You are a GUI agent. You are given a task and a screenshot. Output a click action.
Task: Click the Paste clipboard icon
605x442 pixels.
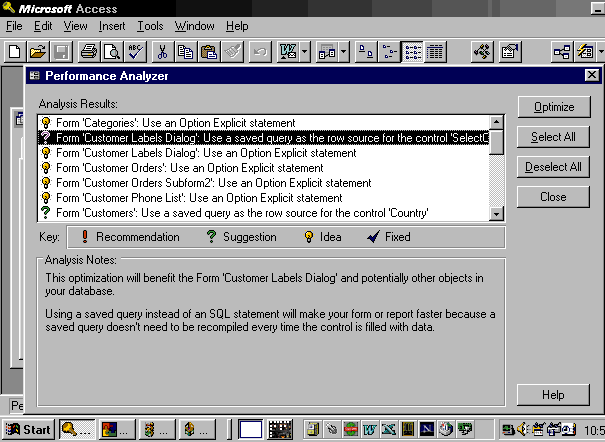[209, 51]
